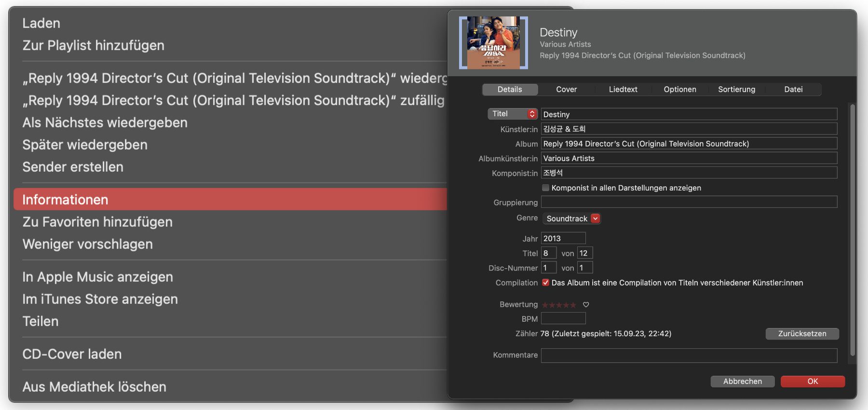This screenshot has height=410, width=868.
Task: Show the Datei tab
Action: (793, 89)
